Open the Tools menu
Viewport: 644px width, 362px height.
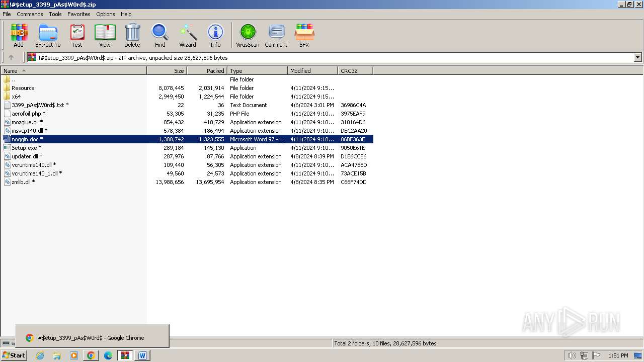point(55,14)
